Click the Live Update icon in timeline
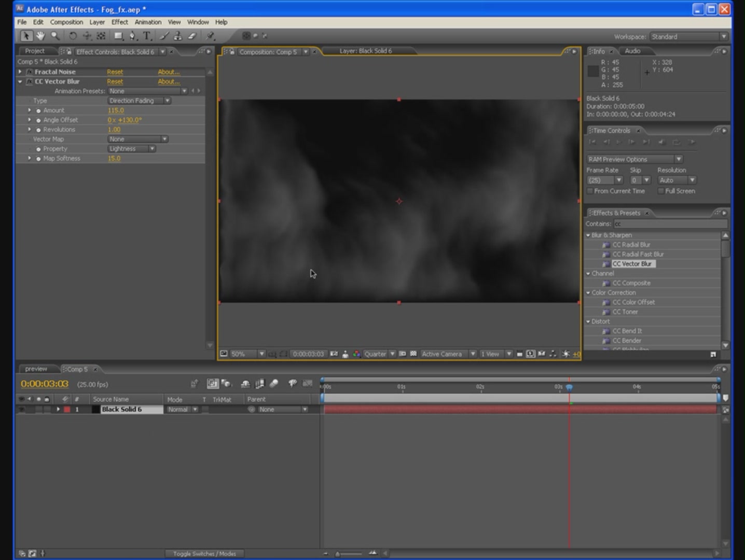The height and width of the screenshot is (560, 745). click(213, 384)
